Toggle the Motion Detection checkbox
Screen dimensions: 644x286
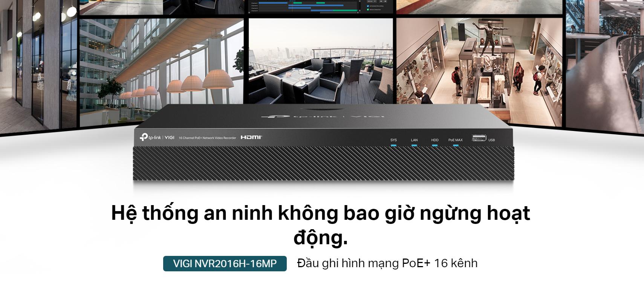pyautogui.click(x=369, y=10)
